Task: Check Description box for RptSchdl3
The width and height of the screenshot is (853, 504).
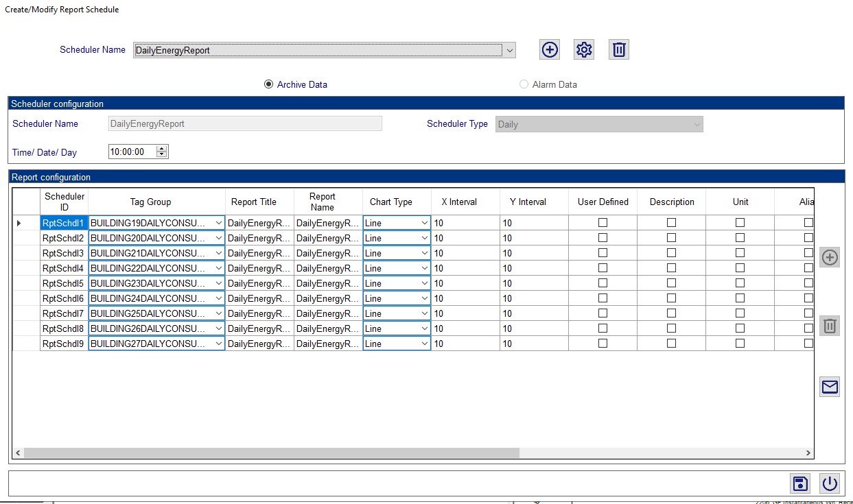Action: pos(671,253)
